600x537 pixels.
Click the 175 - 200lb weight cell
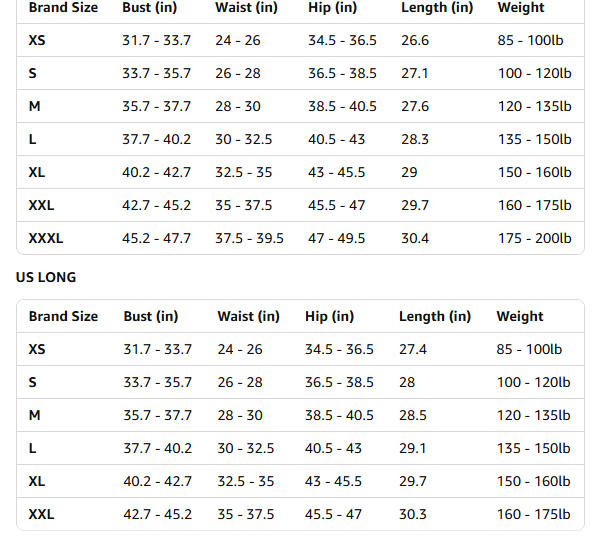[x=534, y=238]
